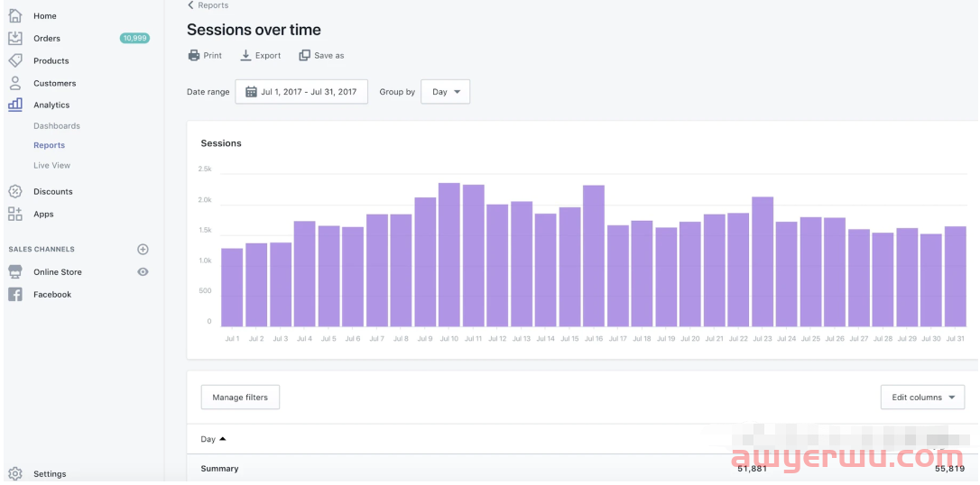Open Settings via the gear icon

pos(15,473)
